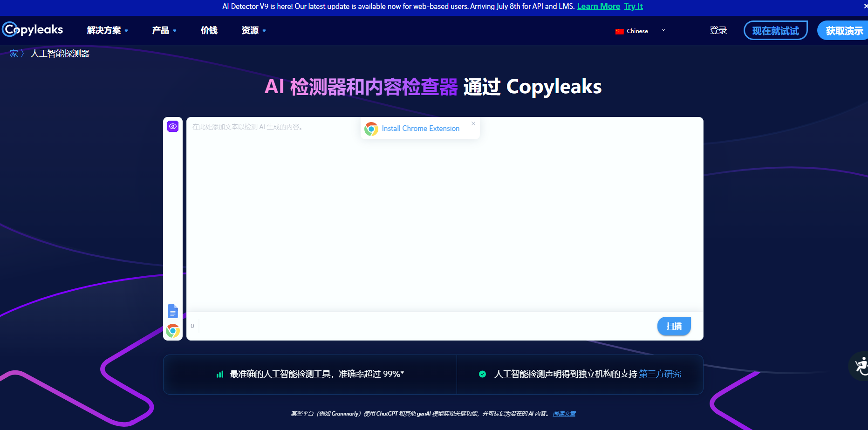This screenshot has width=868, height=430.
Task: Click Chrome logo in extension popup
Action: tap(371, 129)
